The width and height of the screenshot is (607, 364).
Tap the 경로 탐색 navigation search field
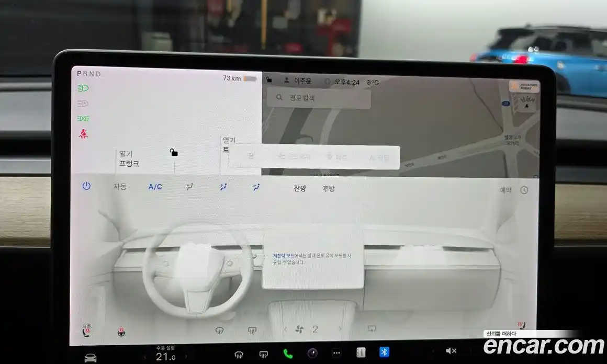(x=319, y=98)
